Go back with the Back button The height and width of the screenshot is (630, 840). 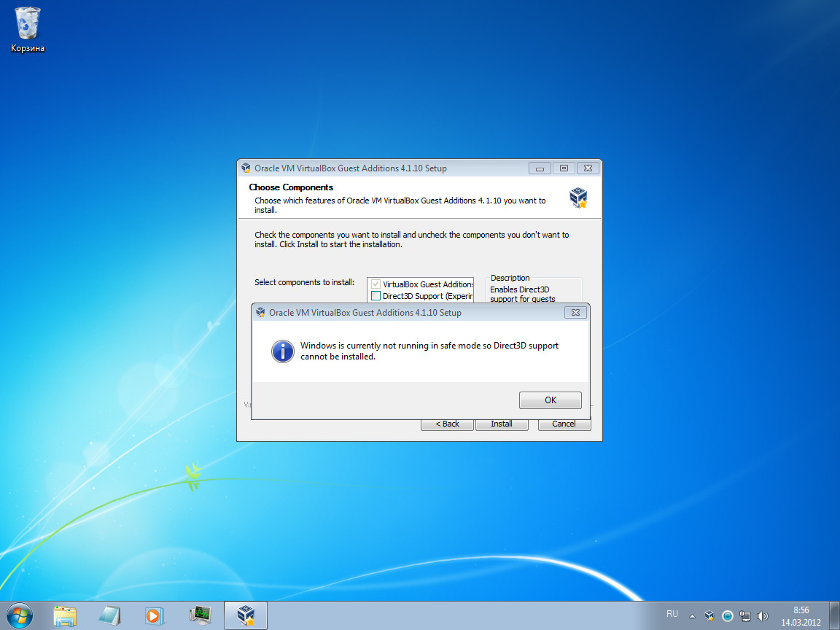447,424
